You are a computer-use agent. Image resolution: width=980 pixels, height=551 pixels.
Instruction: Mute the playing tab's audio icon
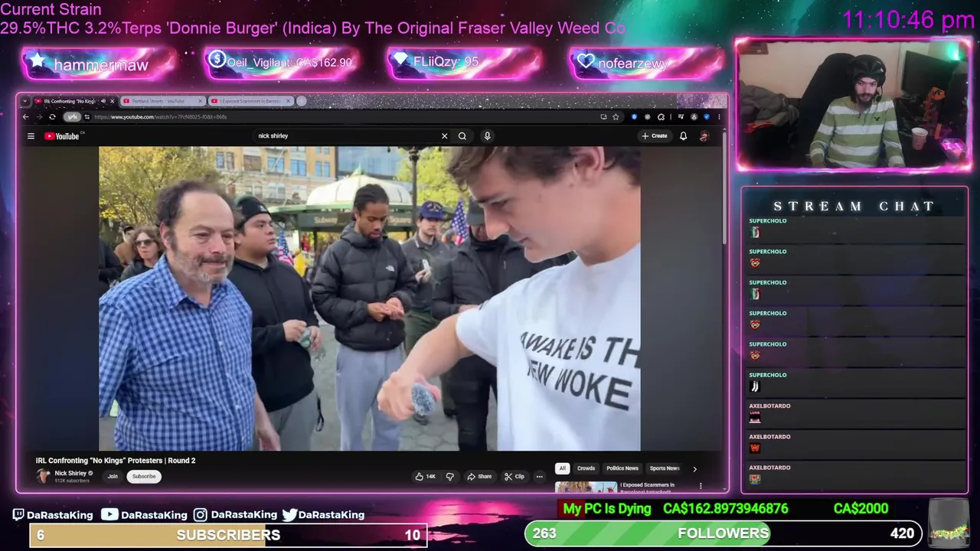103,101
